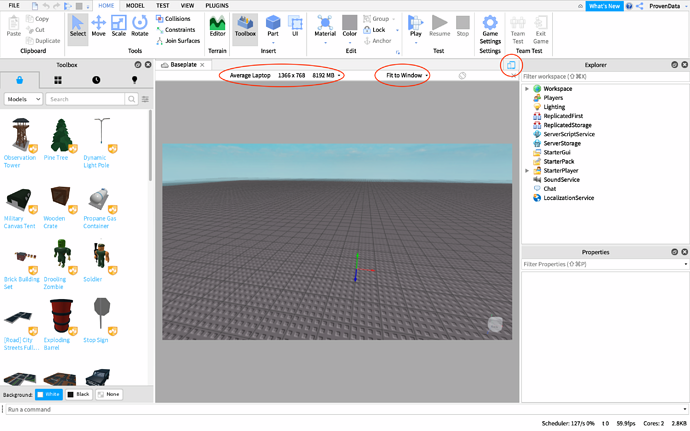Activate the Scale tool
This screenshot has width=690, height=431.
point(118,26)
